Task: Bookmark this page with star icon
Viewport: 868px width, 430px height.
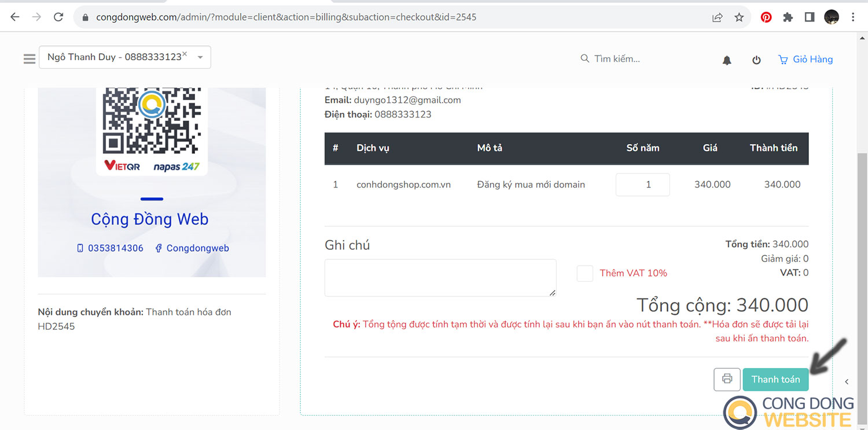Action: 739,17
